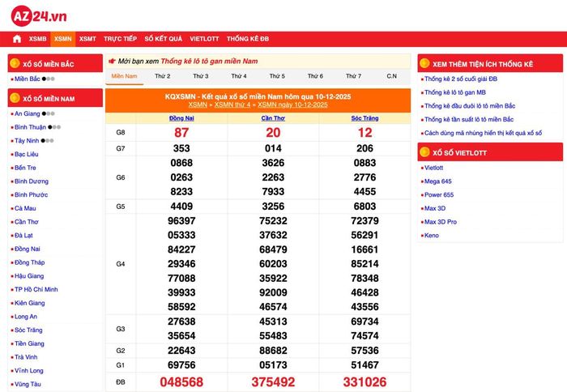Open Thống kê lô tô gan miền Nam link

coord(209,61)
